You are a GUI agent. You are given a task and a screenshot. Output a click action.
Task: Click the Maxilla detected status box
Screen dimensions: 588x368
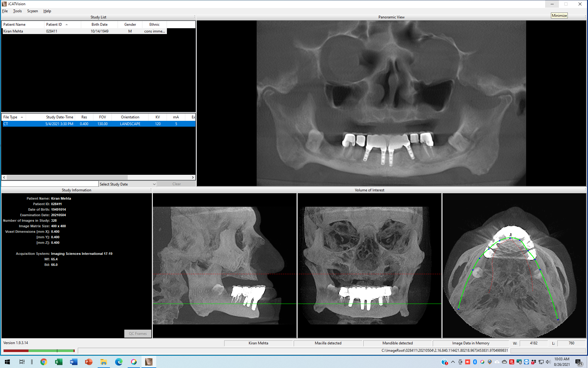(328, 343)
